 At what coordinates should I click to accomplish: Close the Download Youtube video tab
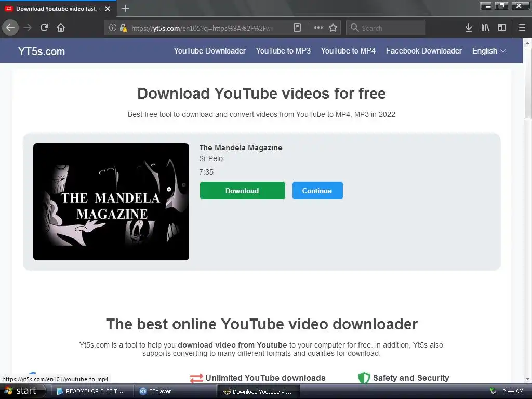coord(108,9)
